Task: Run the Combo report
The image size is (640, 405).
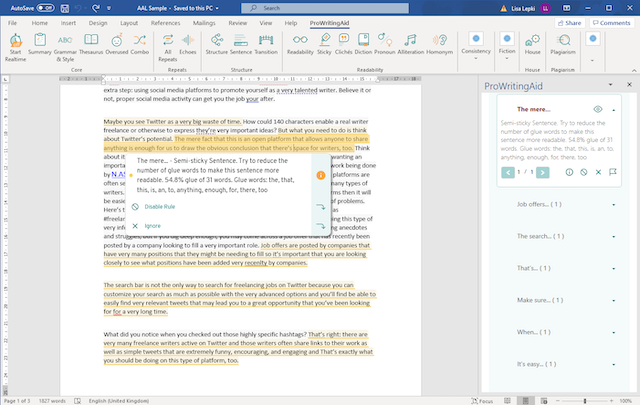Action: [140, 45]
